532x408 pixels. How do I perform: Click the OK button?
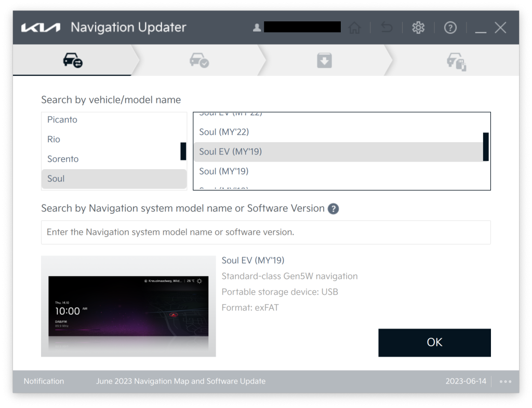434,343
